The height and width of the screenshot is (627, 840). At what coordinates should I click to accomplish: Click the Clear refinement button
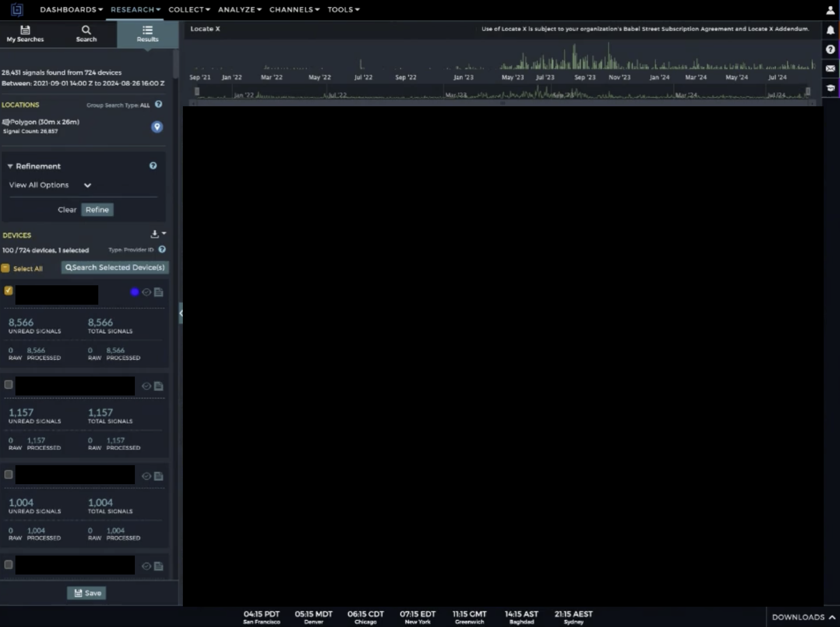click(67, 210)
